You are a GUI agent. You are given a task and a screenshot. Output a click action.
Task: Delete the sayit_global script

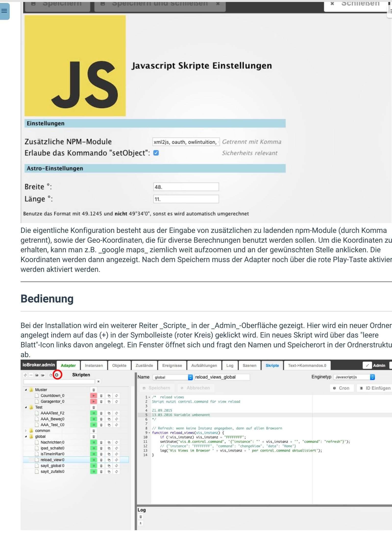pyautogui.click(x=101, y=466)
